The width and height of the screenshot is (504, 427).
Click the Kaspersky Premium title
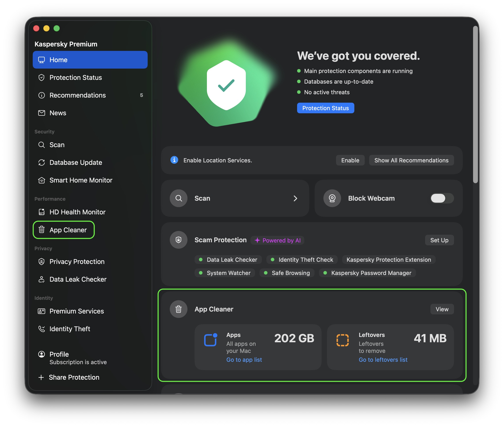point(66,44)
